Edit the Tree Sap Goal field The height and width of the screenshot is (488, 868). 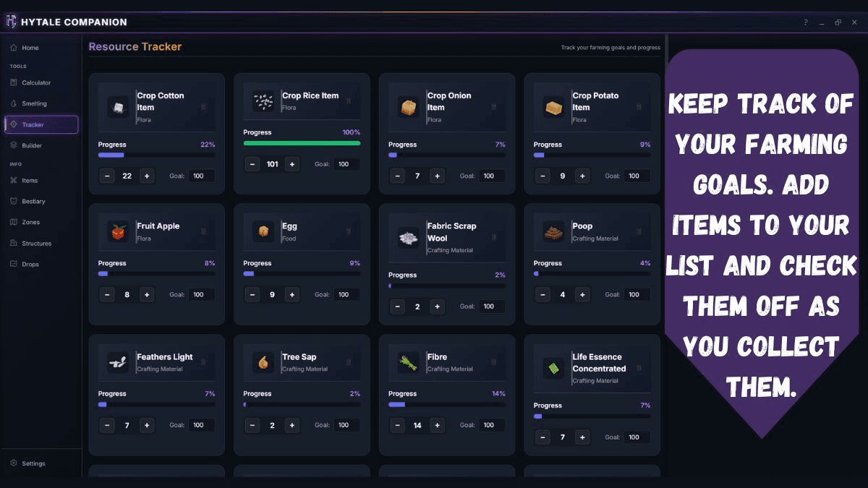(x=347, y=425)
